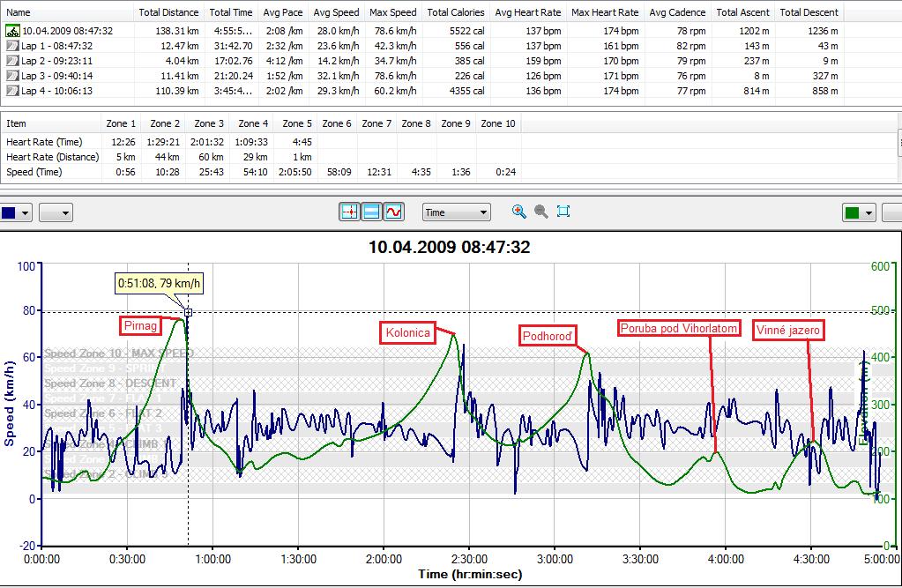Open the blue left-axis data dropdown
The height and width of the screenshot is (588, 902).
[17, 212]
